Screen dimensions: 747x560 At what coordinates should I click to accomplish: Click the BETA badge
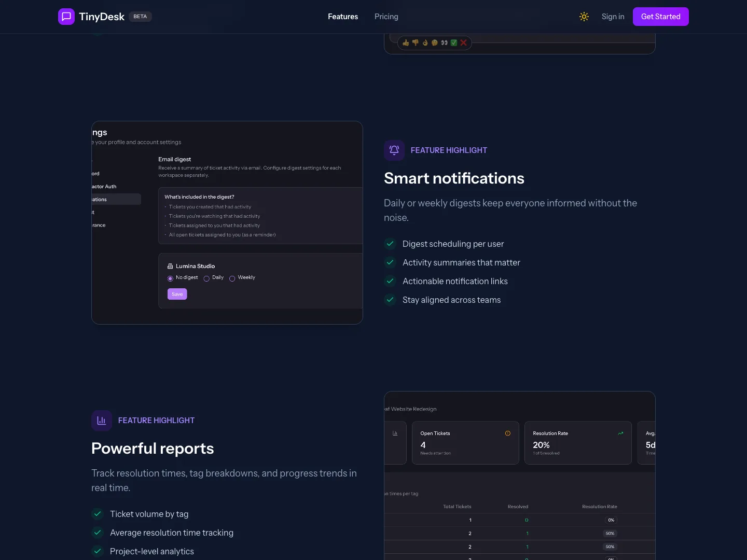click(140, 17)
